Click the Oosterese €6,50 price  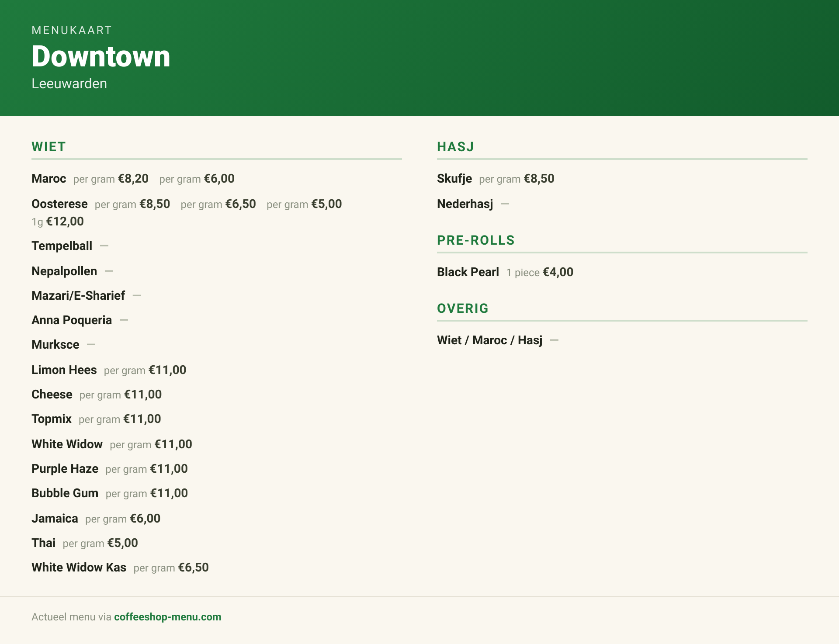[241, 204]
